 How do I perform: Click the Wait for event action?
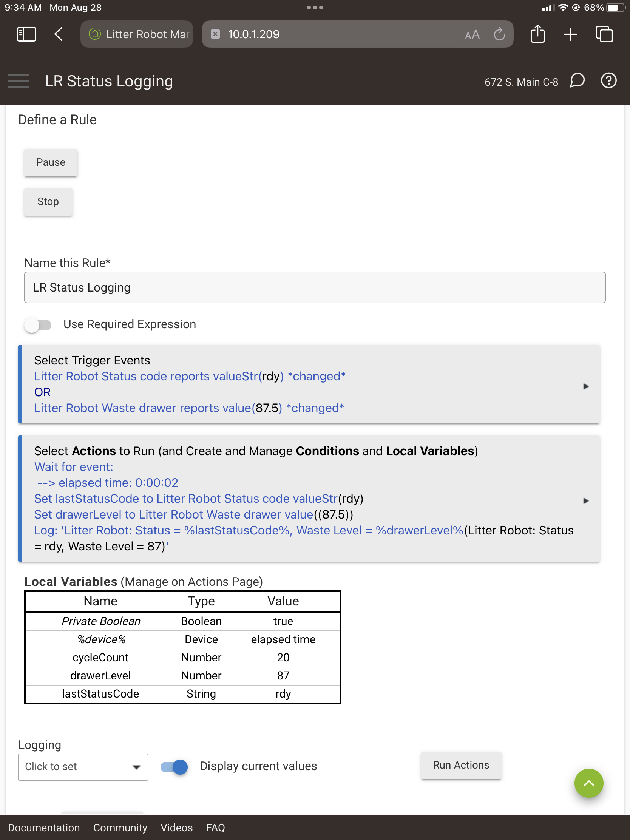[x=74, y=467]
